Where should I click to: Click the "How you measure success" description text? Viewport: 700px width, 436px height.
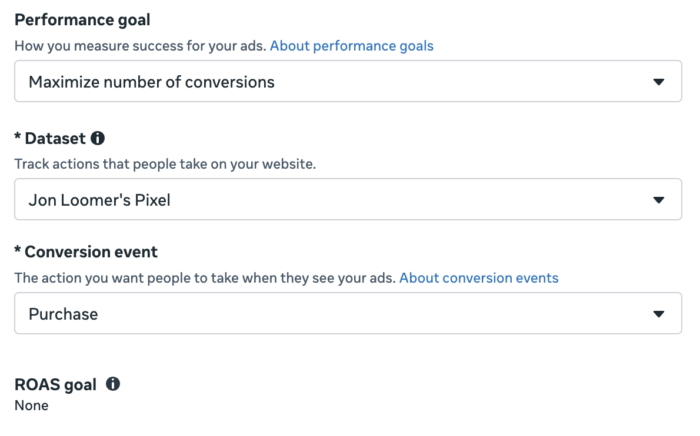click(140, 46)
